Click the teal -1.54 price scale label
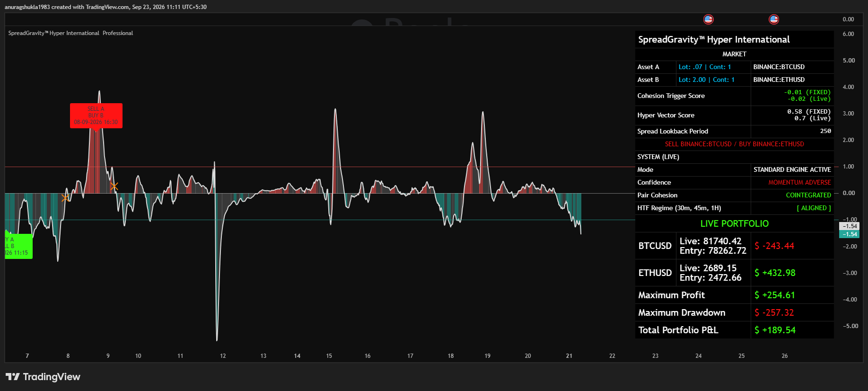This screenshot has height=391, width=868. click(x=850, y=234)
